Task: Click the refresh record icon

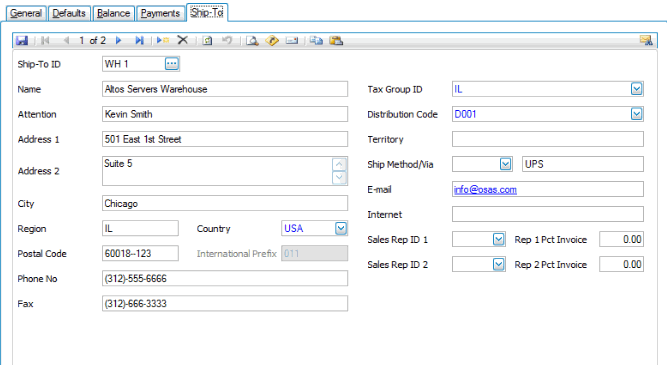Action: click(x=208, y=40)
